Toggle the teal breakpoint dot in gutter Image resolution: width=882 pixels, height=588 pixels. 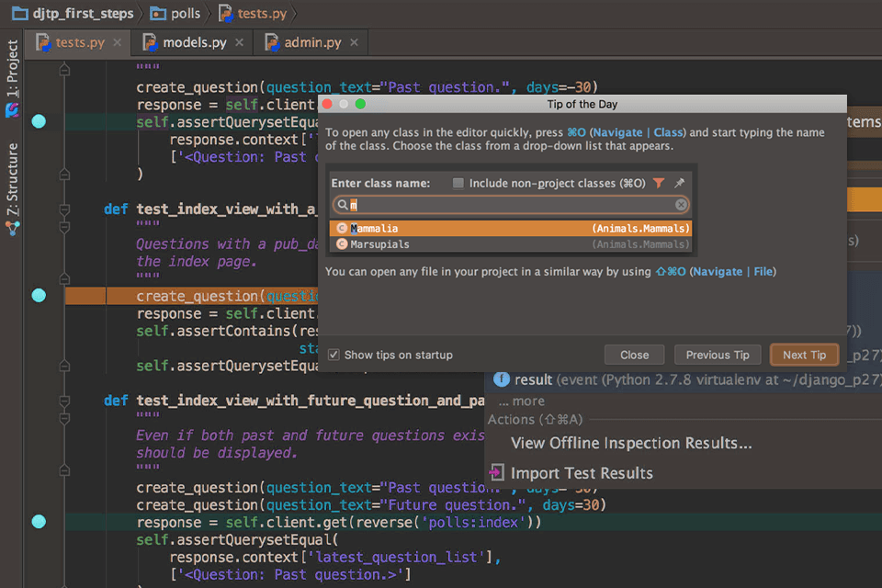39,120
